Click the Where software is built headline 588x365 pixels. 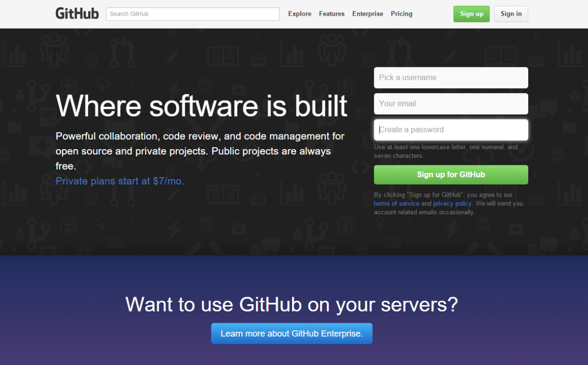coord(201,105)
